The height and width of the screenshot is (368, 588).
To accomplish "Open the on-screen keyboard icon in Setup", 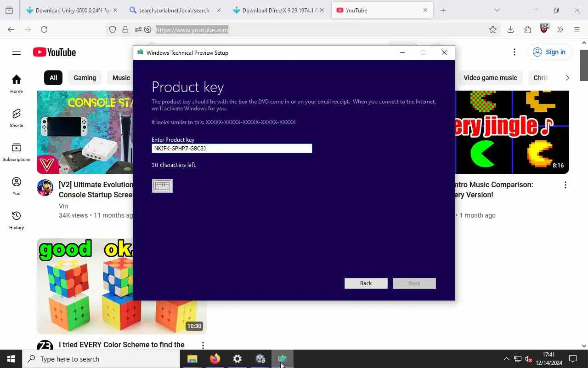I will 162,185.
